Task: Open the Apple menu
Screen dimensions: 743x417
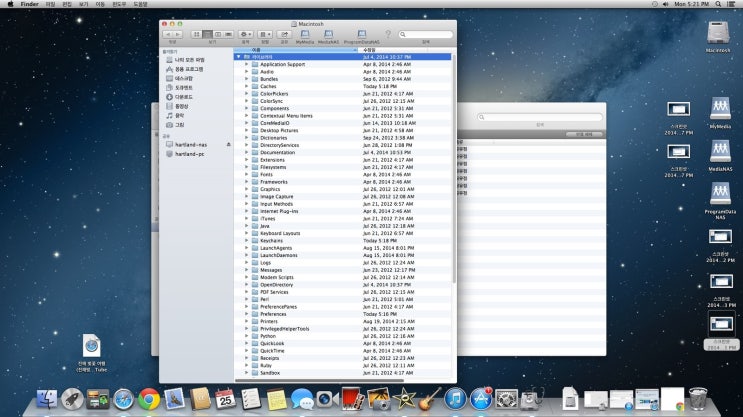Action: click(x=10, y=4)
